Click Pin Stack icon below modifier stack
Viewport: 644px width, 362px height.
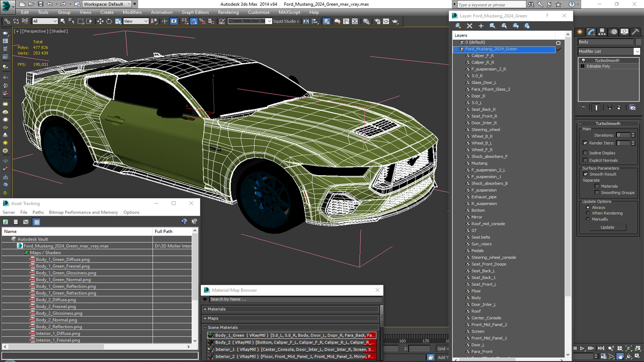pyautogui.click(x=583, y=108)
